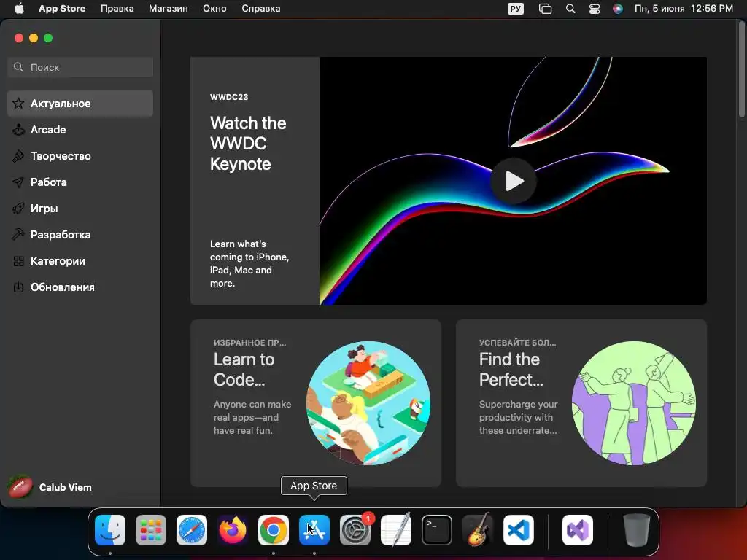Open the Правка menu
Viewport: 747px width, 560px height.
tap(117, 8)
